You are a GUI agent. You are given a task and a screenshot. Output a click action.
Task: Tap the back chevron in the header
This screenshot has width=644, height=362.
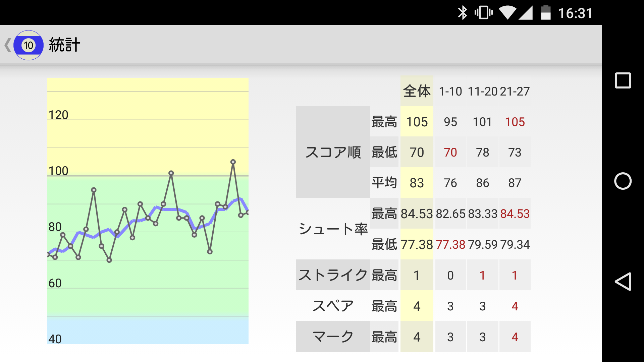[7, 45]
